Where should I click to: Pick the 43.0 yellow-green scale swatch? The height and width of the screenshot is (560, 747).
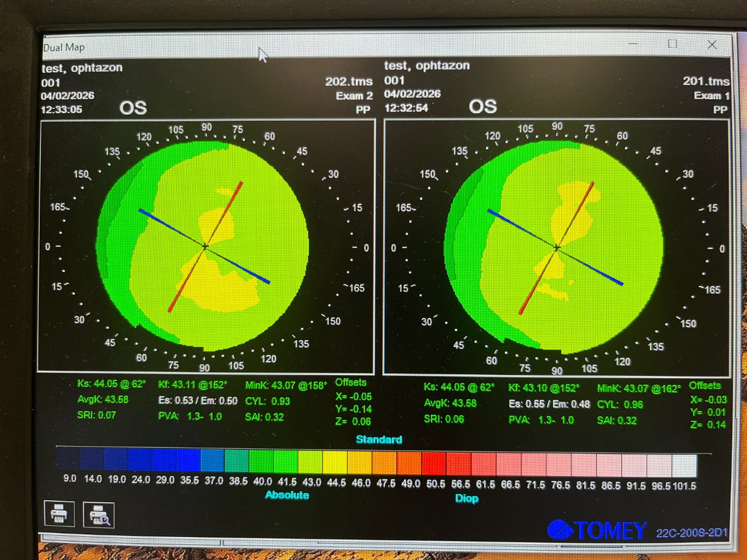point(311,461)
